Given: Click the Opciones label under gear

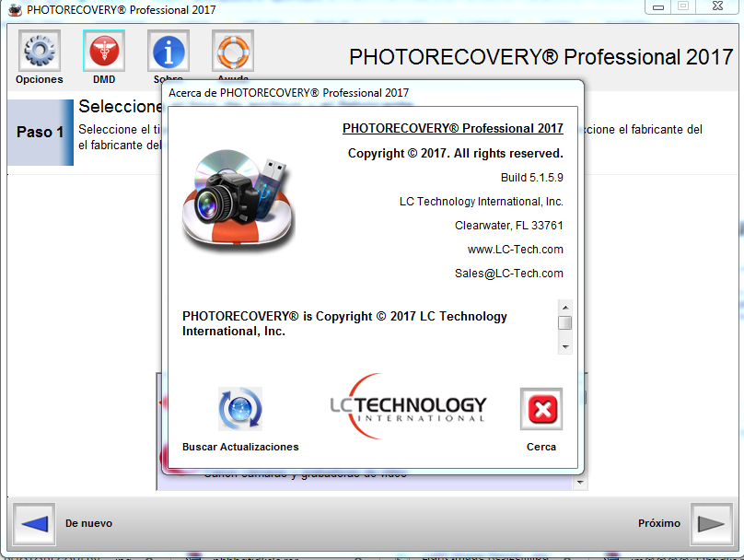Looking at the screenshot, I should tap(40, 79).
